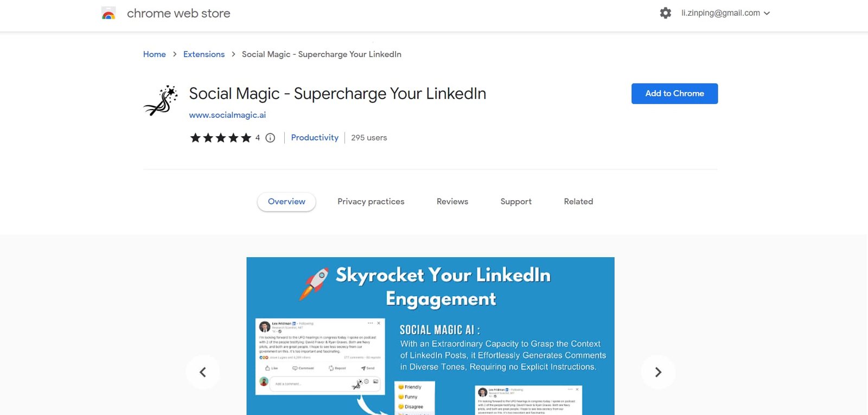Click the Chrome Web Store rainbow logo
The image size is (868, 415).
point(108,14)
